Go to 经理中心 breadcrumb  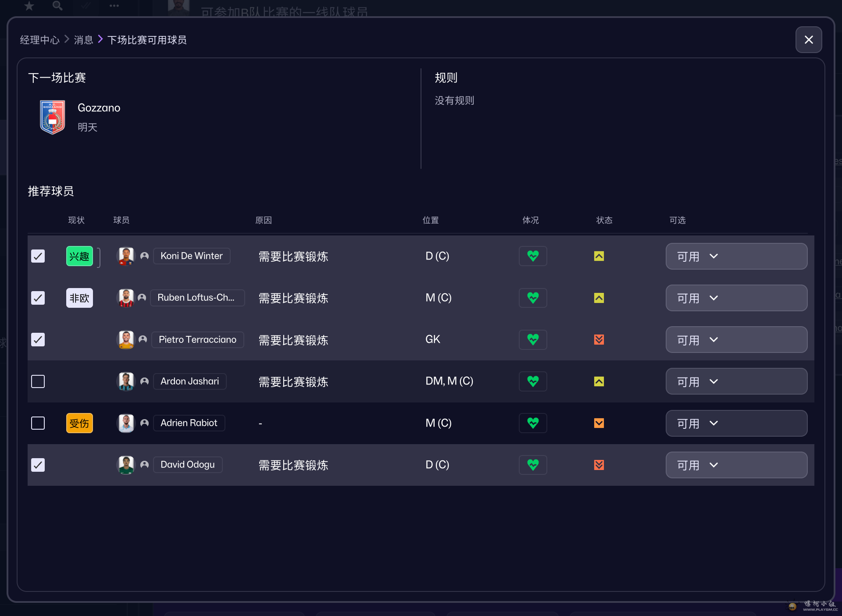click(39, 40)
